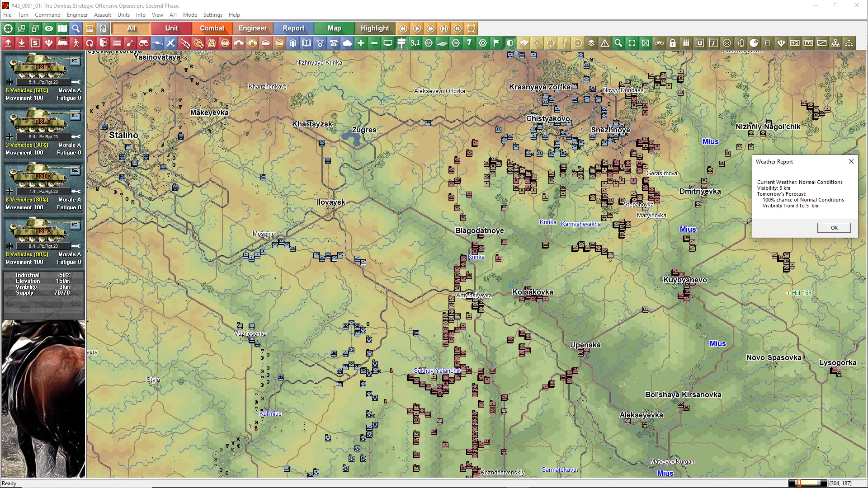This screenshot has height=488, width=868.
Task: Click the telephone command icon
Action: pyautogui.click(x=334, y=43)
